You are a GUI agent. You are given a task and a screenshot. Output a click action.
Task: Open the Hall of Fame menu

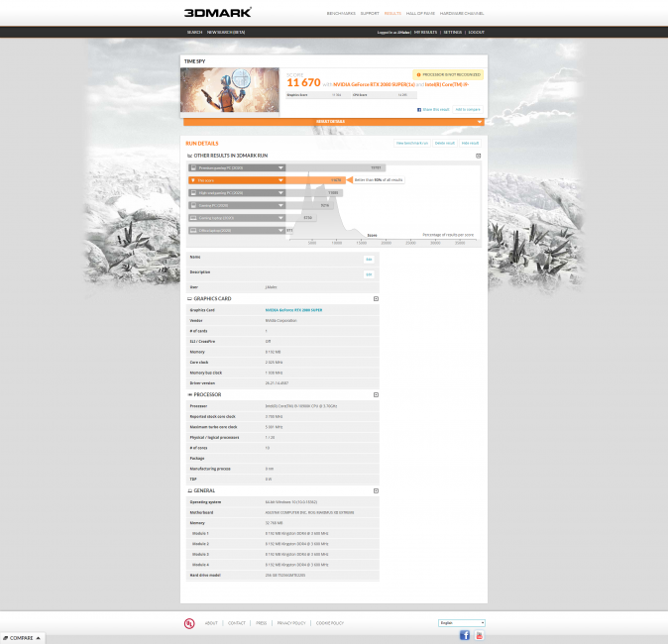(420, 13)
